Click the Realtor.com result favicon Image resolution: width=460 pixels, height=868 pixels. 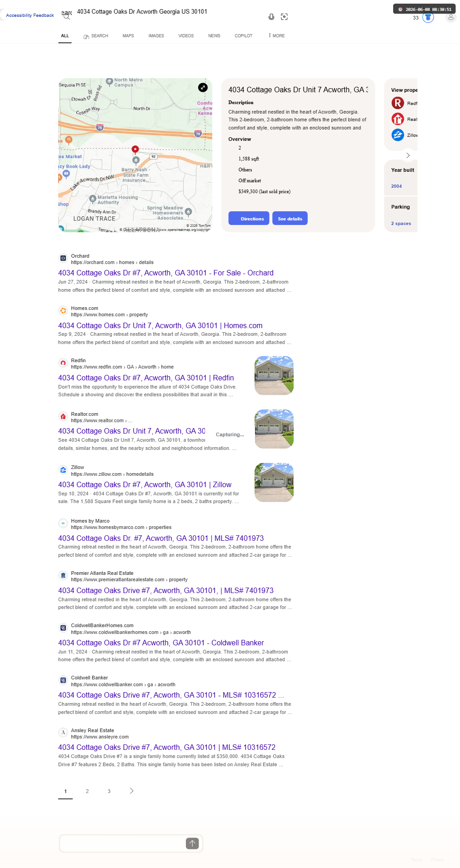coord(63,416)
